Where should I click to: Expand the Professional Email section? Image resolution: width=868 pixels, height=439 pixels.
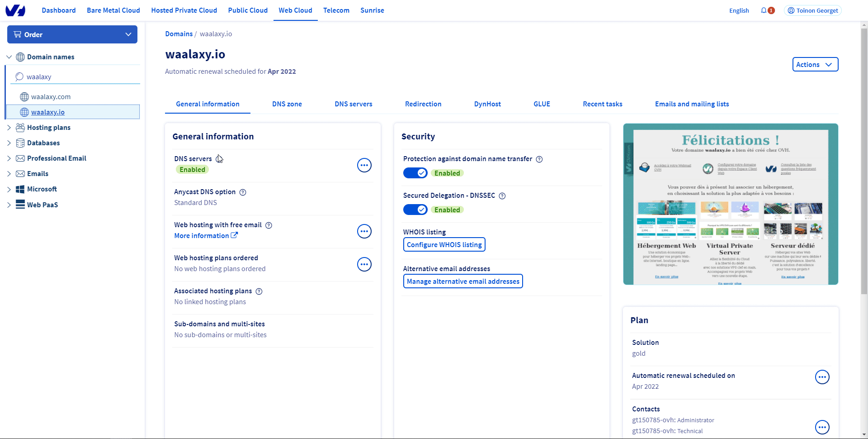(9, 158)
